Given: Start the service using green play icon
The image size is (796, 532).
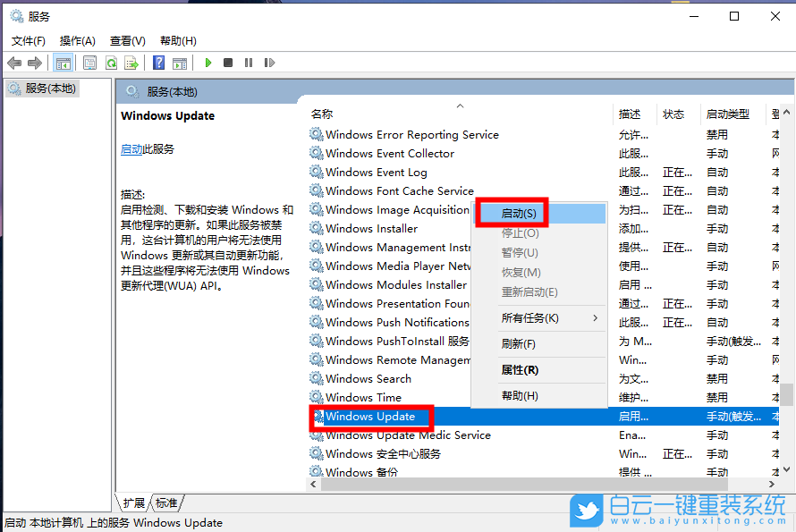Looking at the screenshot, I should point(207,63).
